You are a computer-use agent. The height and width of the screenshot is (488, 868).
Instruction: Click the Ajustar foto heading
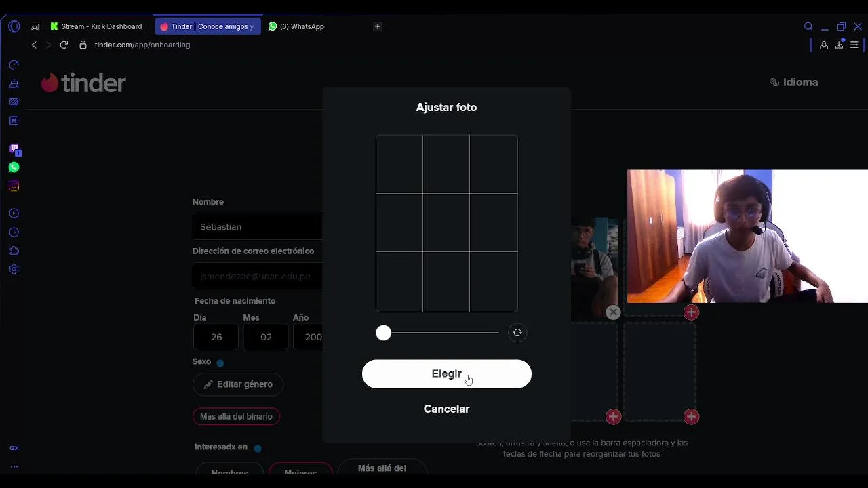click(446, 107)
